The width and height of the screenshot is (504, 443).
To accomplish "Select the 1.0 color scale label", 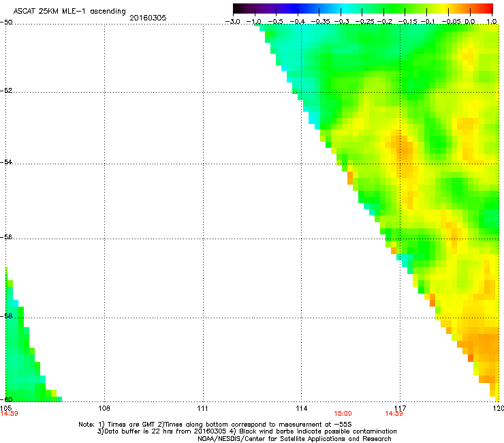I will click(492, 22).
